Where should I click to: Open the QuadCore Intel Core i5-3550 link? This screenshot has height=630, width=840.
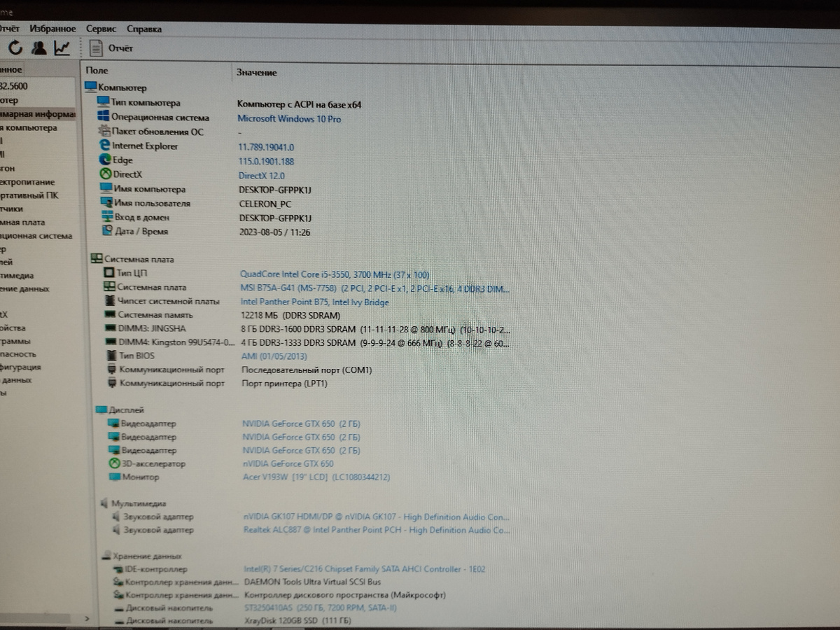pos(335,274)
